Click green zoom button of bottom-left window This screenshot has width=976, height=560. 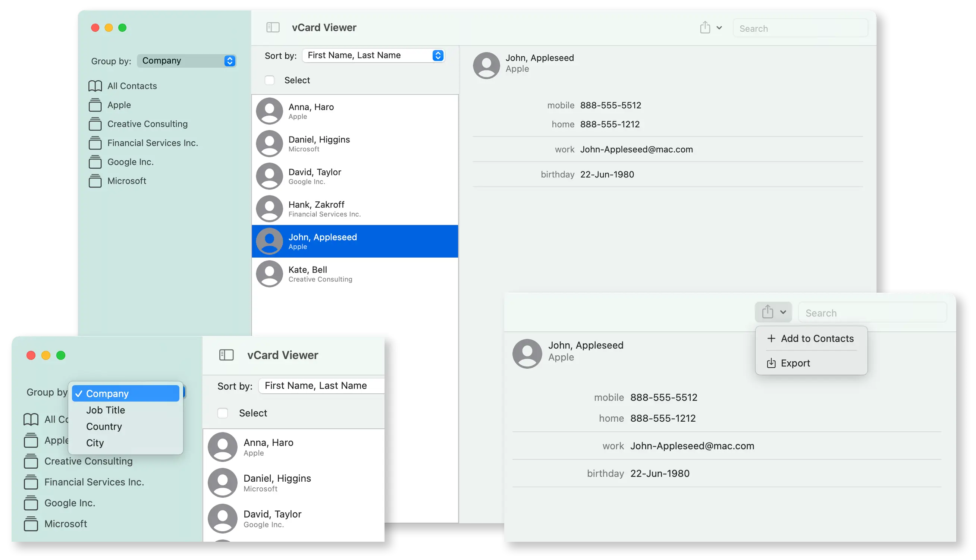61,355
